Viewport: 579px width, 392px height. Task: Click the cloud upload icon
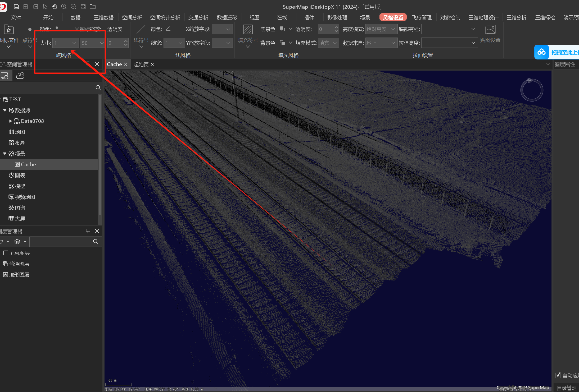coord(541,52)
